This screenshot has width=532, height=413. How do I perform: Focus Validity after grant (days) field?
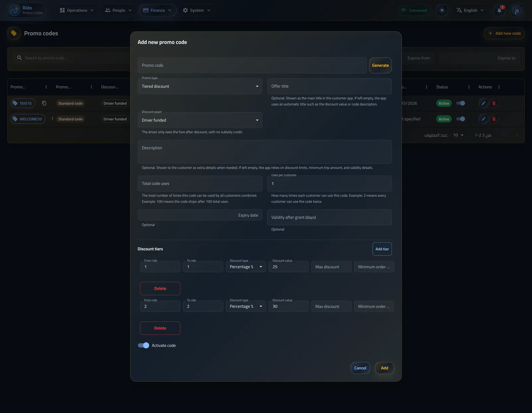[x=329, y=217]
